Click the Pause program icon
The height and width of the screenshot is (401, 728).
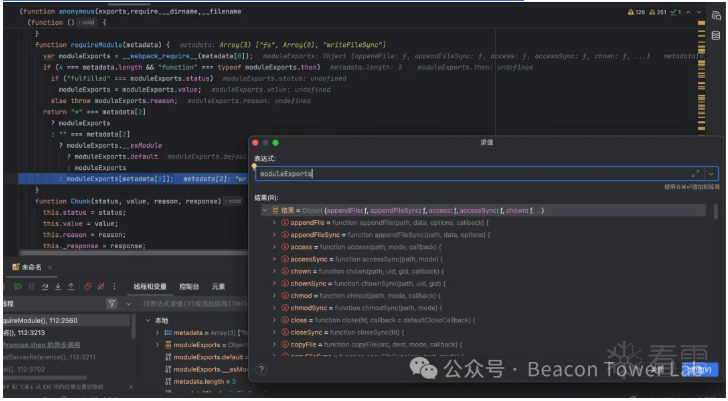(32, 287)
